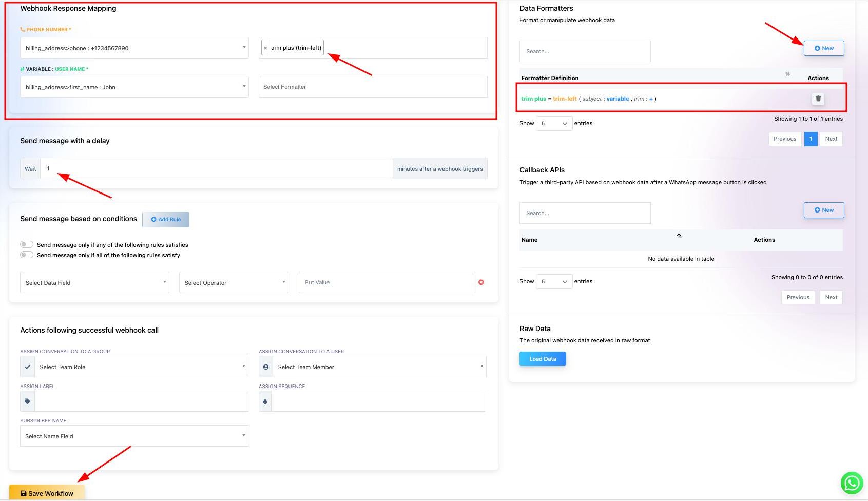Screen dimensions: 868x501
Task: Click Next in Callback APIs pagination
Action: coord(831,298)
